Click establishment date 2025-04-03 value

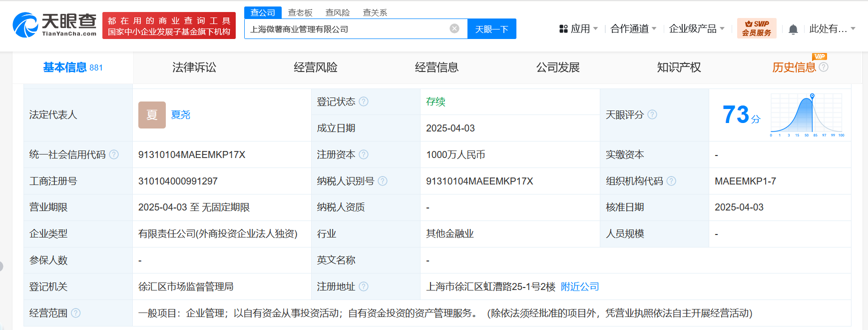(x=450, y=128)
